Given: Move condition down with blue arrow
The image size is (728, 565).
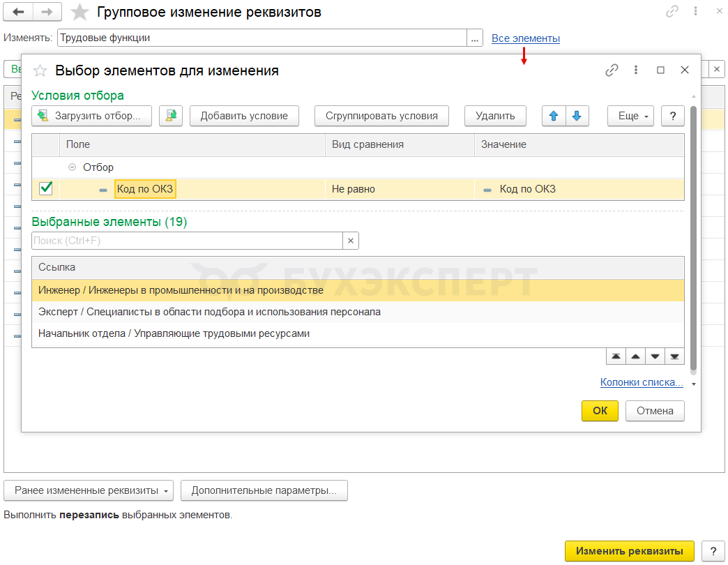Looking at the screenshot, I should (577, 116).
